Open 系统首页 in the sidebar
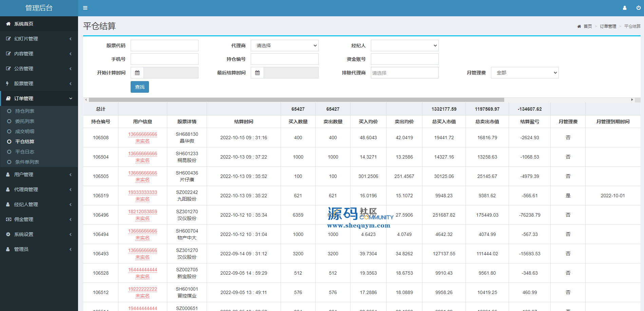644x311 pixels. [39, 24]
